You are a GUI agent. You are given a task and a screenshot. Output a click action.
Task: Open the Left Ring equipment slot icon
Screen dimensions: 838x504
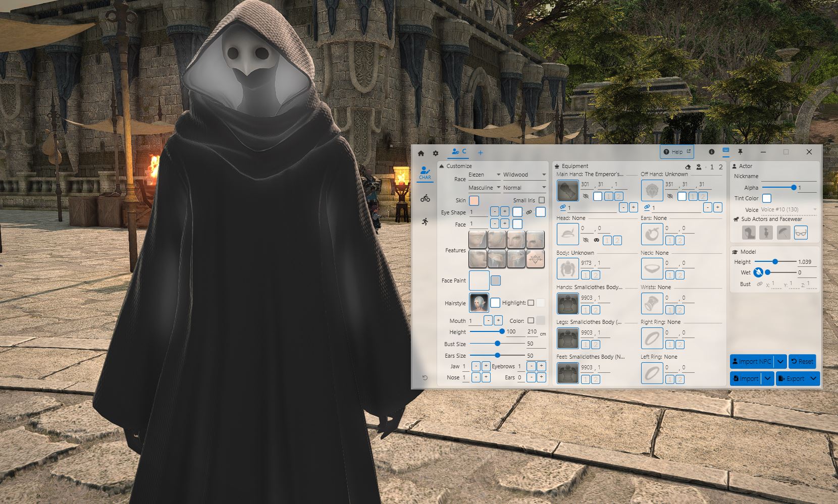tap(652, 373)
